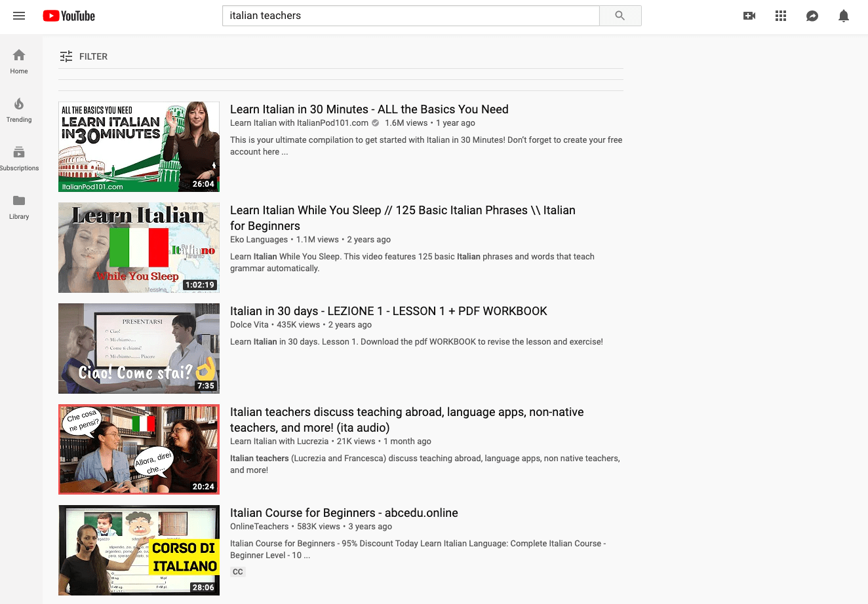868x604 pixels.
Task: Visit the Eko Languages channel
Action: pyautogui.click(x=259, y=240)
